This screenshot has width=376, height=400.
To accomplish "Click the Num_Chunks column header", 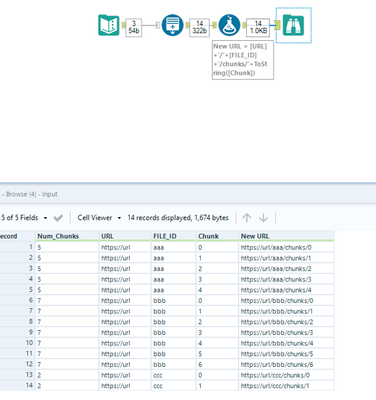I will pos(67,236).
